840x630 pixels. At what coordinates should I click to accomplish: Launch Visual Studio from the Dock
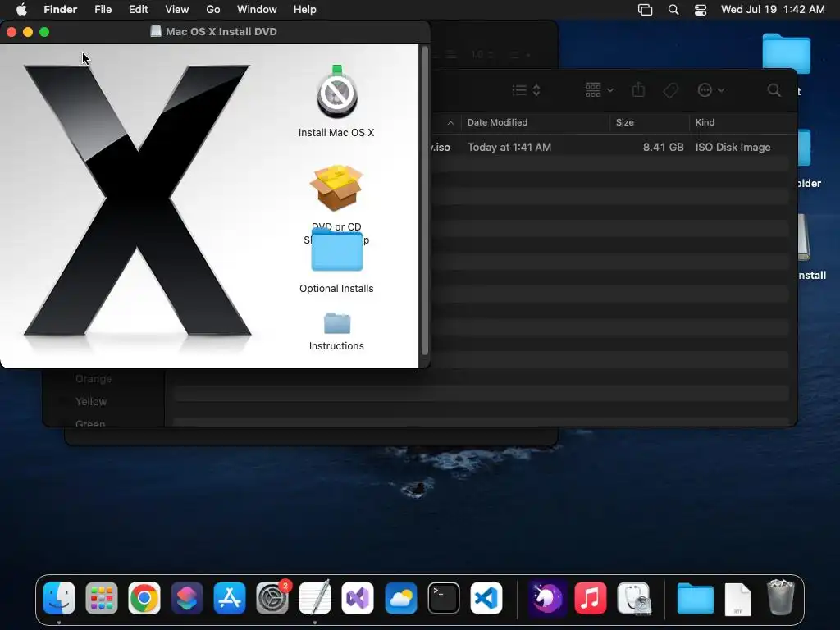click(358, 598)
